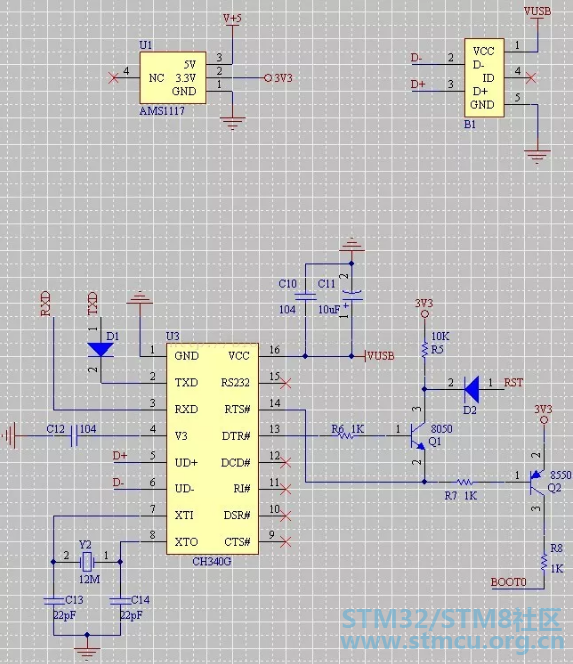Click the no-connect cross on RS232 pin 15
This screenshot has width=573, height=664.
tap(285, 383)
